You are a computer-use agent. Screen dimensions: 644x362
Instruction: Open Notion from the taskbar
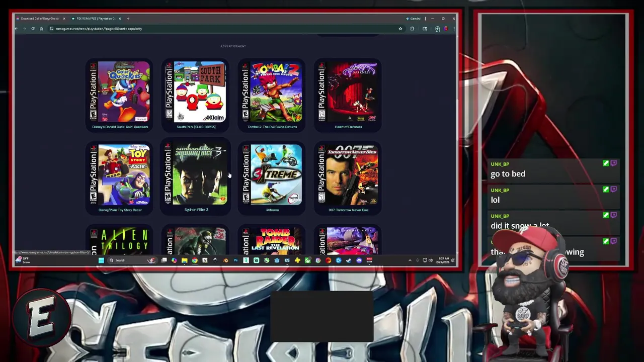(205, 260)
